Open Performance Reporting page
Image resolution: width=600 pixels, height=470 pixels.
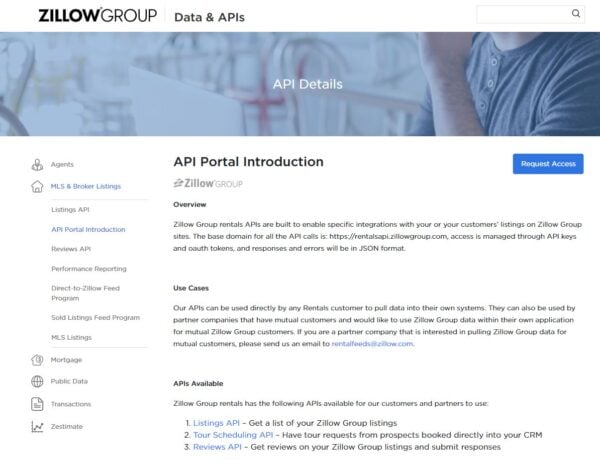(x=89, y=269)
